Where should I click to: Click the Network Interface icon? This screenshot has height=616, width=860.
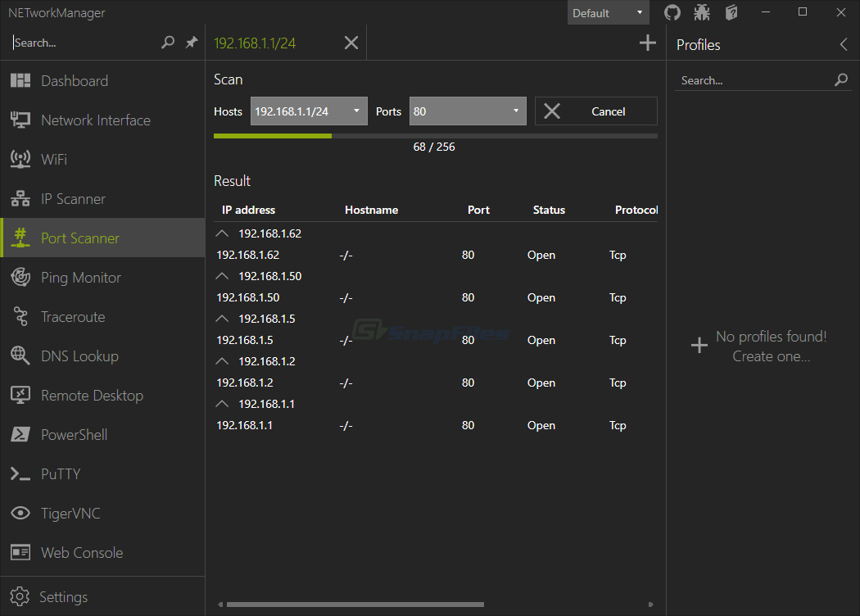click(x=20, y=120)
